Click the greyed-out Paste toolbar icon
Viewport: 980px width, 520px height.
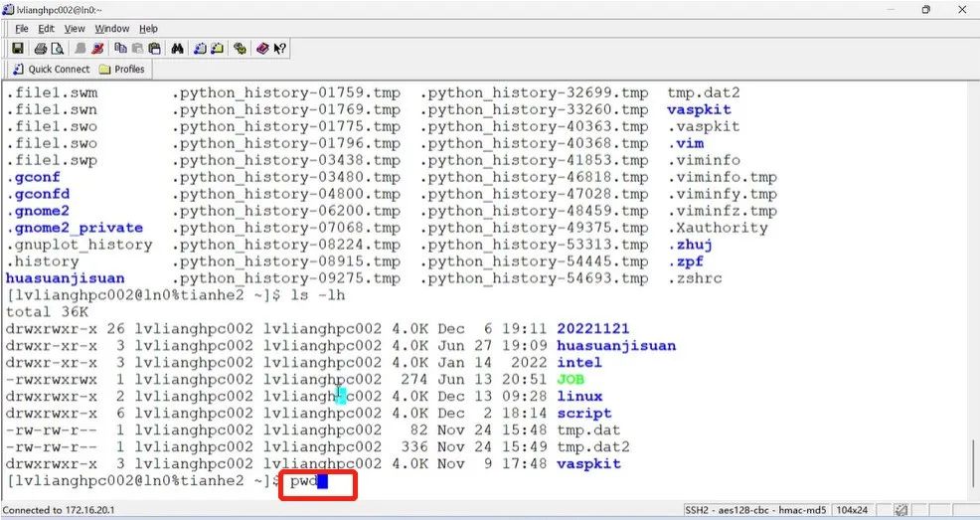[137, 48]
